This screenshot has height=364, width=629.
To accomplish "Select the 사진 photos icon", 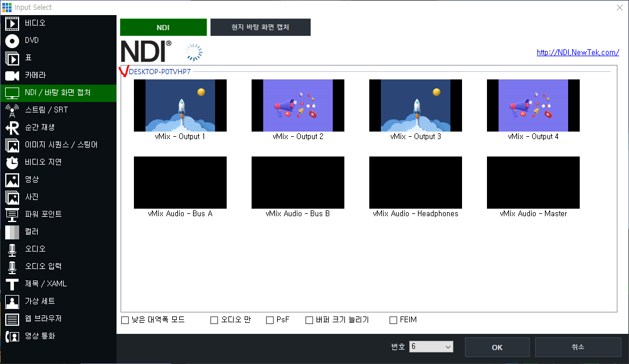I will (x=12, y=197).
